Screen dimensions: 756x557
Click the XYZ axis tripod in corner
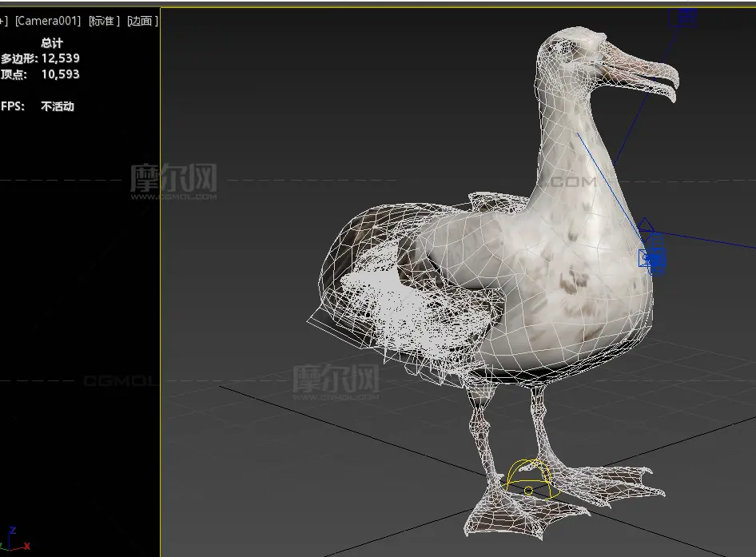tap(14, 539)
